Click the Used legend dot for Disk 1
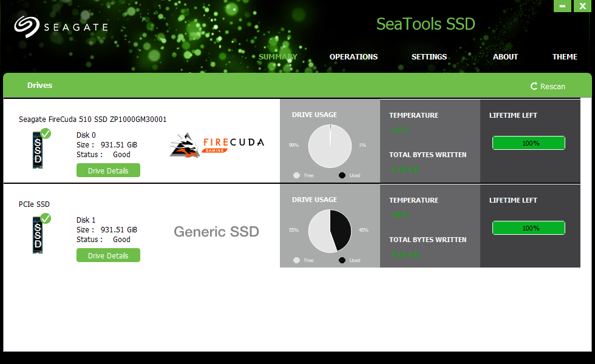The width and height of the screenshot is (595, 364). [x=342, y=260]
